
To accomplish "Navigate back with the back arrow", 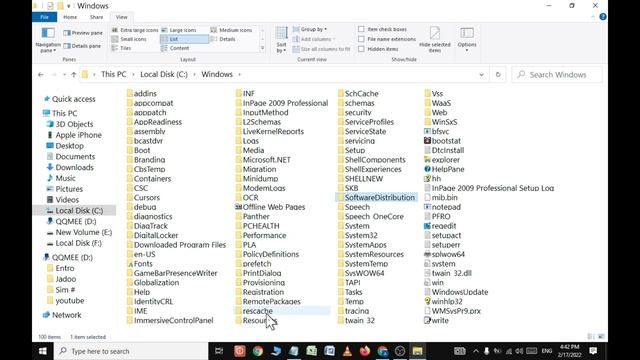I will tap(41, 75).
